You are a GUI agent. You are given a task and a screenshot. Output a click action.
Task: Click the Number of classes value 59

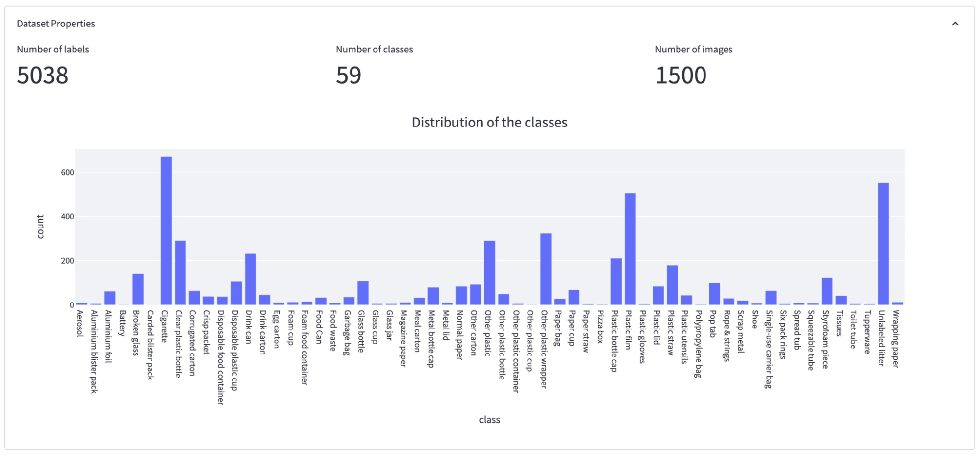coord(349,75)
